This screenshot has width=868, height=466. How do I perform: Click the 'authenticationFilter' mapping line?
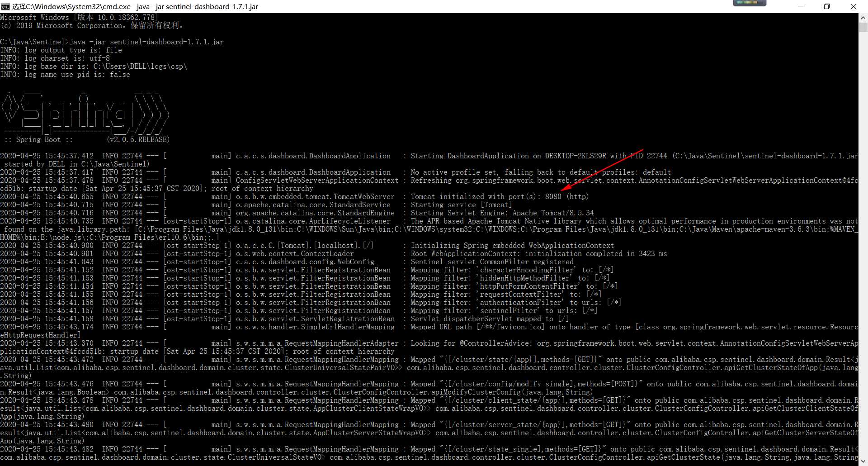tap(516, 303)
